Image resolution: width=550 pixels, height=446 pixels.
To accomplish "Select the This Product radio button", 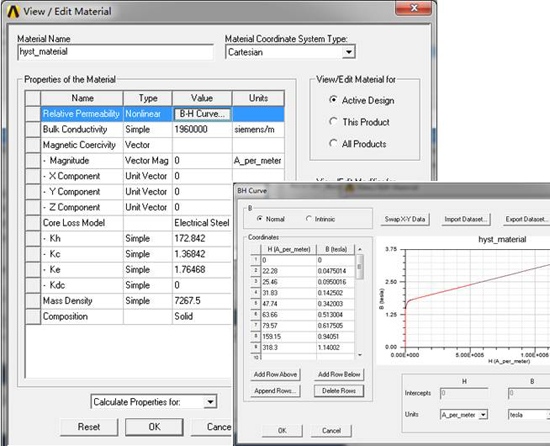I will (333, 121).
